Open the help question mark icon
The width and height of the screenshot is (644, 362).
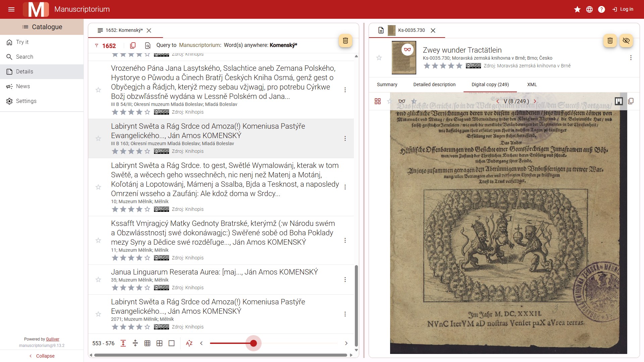coord(601,9)
